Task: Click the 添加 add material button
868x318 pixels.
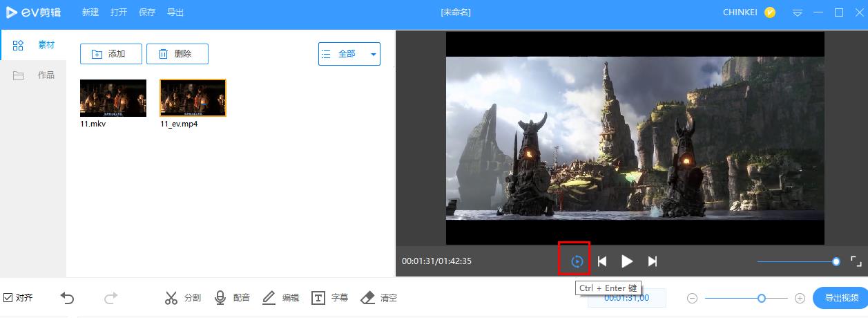Action: (x=111, y=54)
